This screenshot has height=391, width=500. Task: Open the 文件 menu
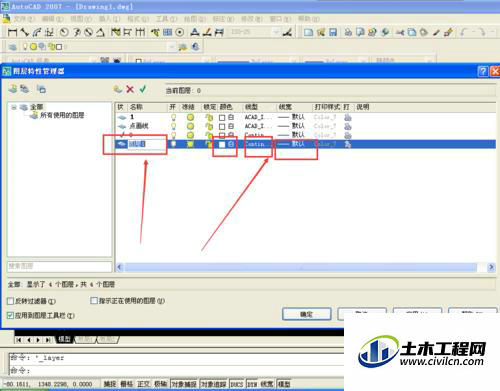tap(24, 19)
